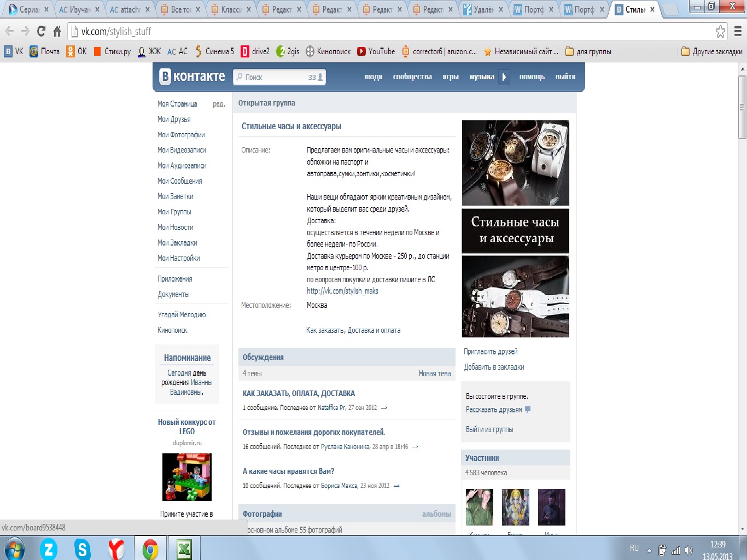Switch to the AC Изучаем browser tab

(x=79, y=9)
